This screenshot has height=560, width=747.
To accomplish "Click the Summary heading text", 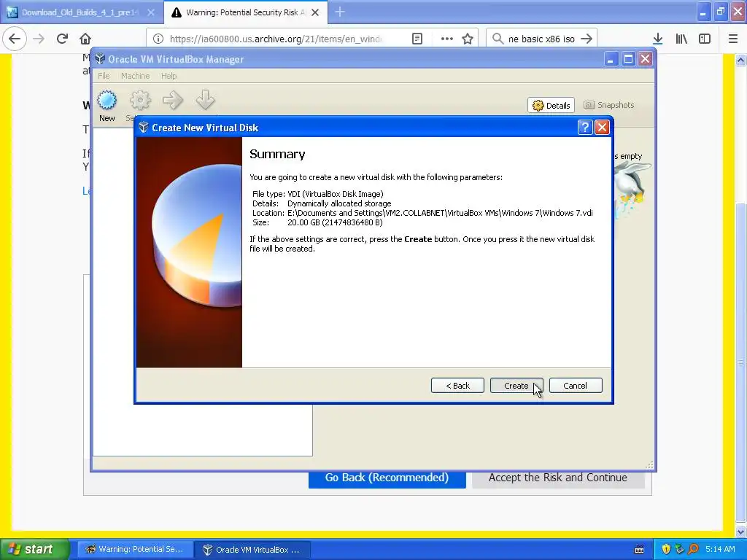I will [x=277, y=155].
